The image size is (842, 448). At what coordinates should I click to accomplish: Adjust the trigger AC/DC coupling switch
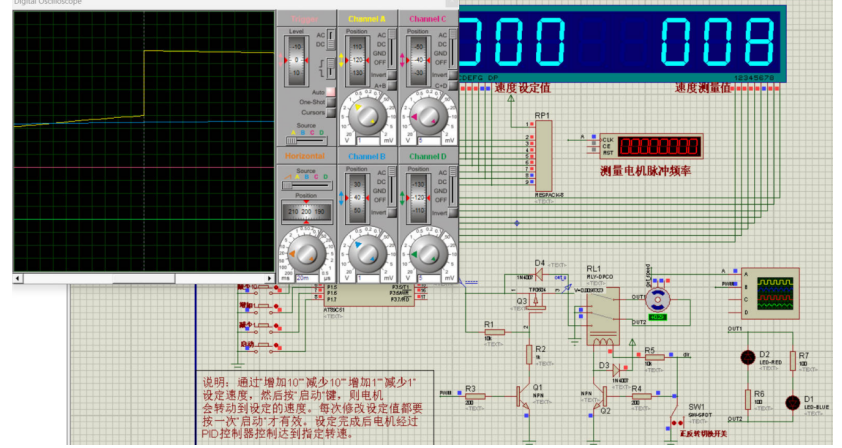[x=331, y=40]
